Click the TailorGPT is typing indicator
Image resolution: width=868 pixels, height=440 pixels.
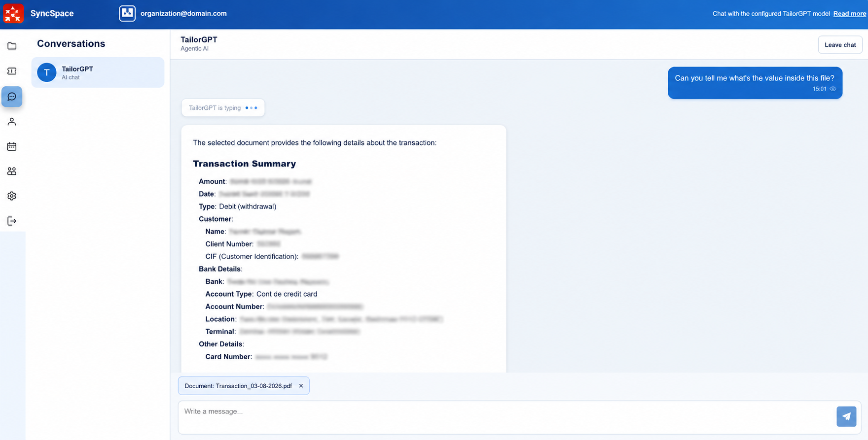[x=223, y=108]
